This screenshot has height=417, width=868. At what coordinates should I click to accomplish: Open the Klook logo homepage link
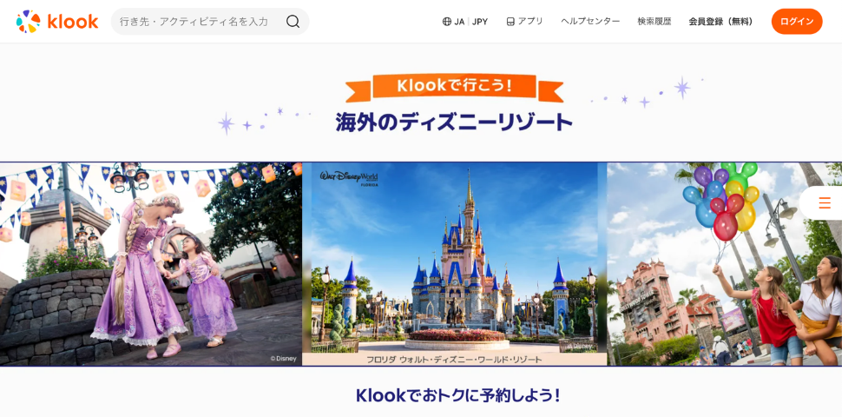click(57, 22)
